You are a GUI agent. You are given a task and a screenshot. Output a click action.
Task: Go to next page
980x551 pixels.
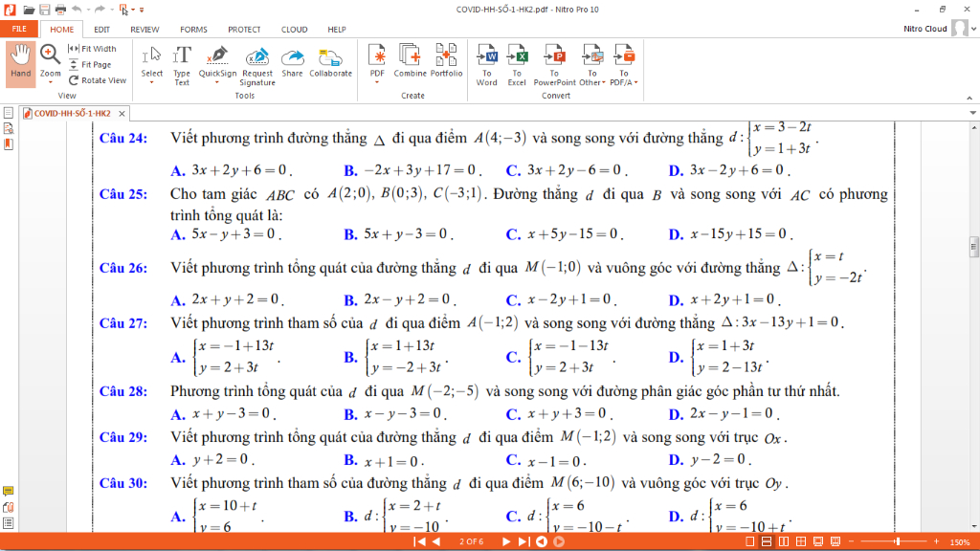(506, 541)
